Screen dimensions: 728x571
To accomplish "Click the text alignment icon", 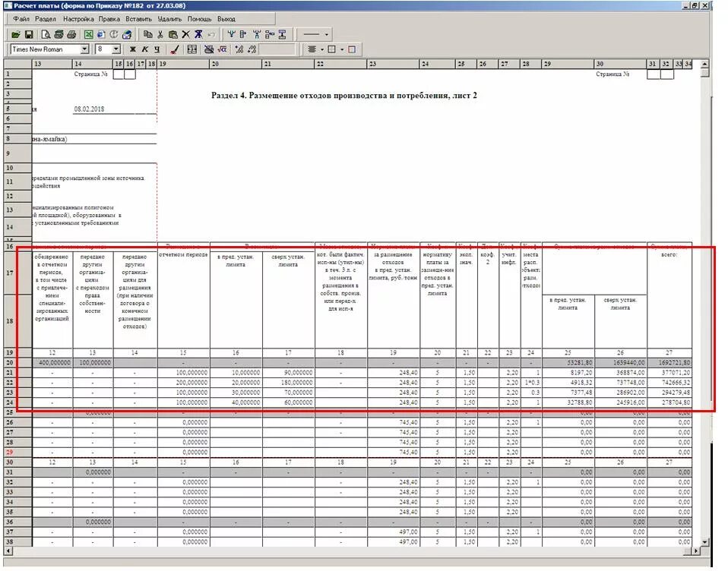I will (312, 49).
